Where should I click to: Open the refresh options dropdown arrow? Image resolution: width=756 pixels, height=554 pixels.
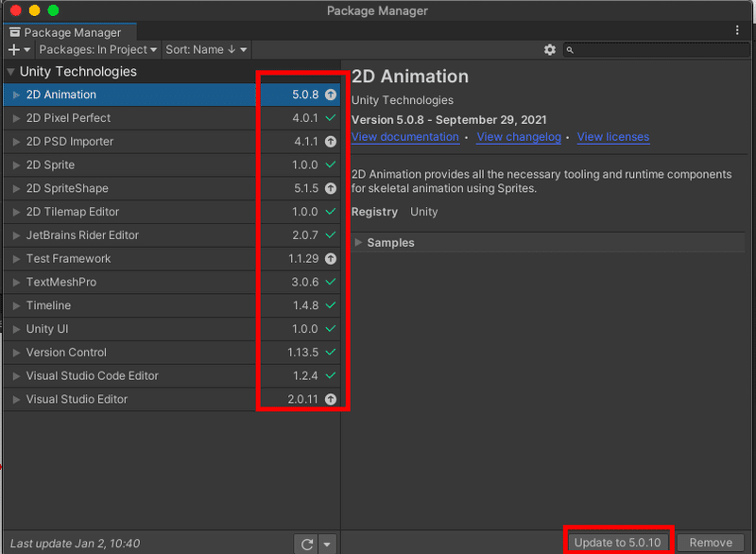tap(327, 544)
